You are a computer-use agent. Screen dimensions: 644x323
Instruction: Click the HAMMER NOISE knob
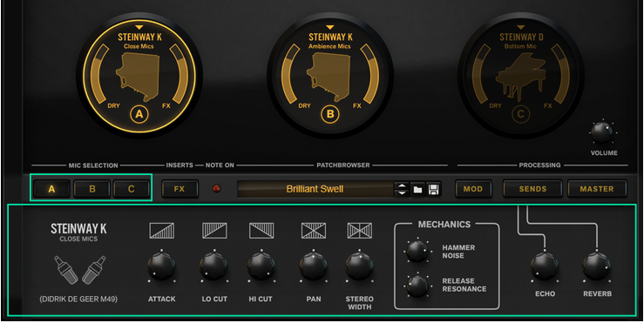coord(417,251)
